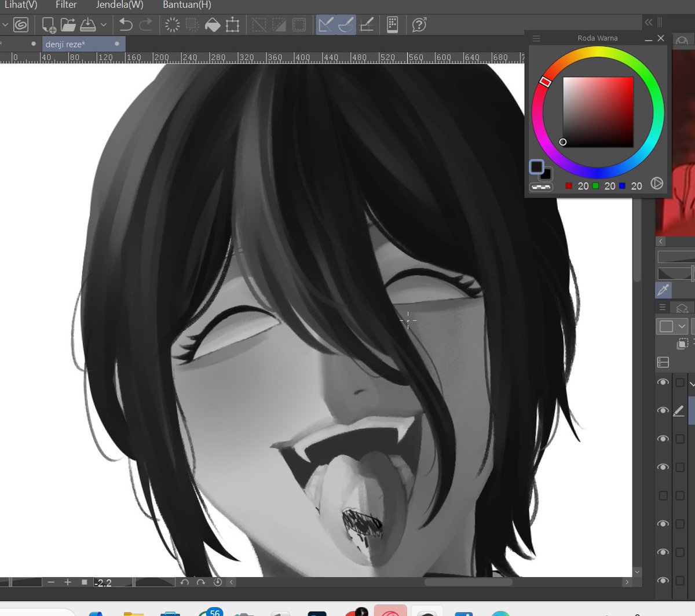Image resolution: width=695 pixels, height=616 pixels.
Task: Toggle Snap to Ruler
Action: pos(326,25)
